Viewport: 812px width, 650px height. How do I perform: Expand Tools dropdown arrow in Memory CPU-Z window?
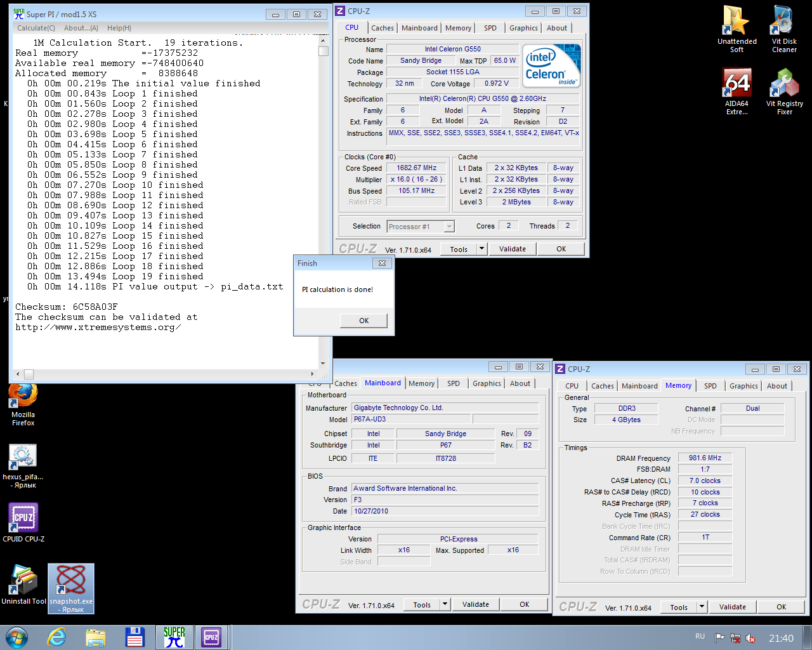click(x=702, y=607)
